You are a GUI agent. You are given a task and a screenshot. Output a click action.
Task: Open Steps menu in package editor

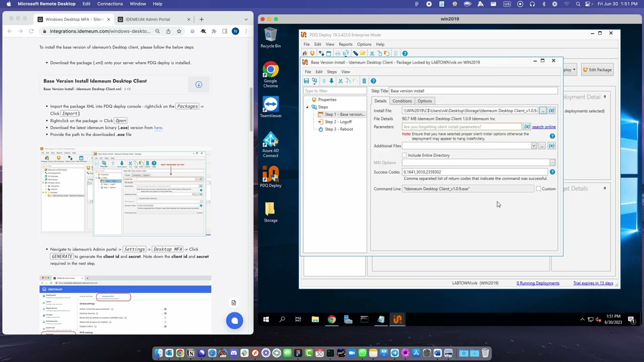point(332,72)
